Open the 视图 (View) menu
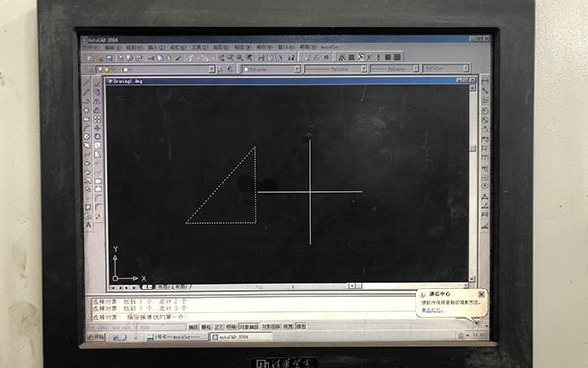588x368 pixels. 134,48
